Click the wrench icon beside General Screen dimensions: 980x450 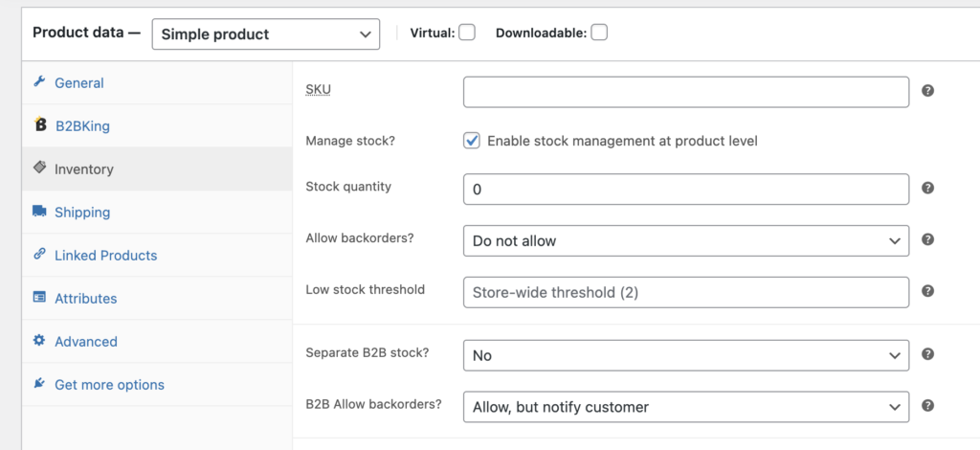pos(39,82)
